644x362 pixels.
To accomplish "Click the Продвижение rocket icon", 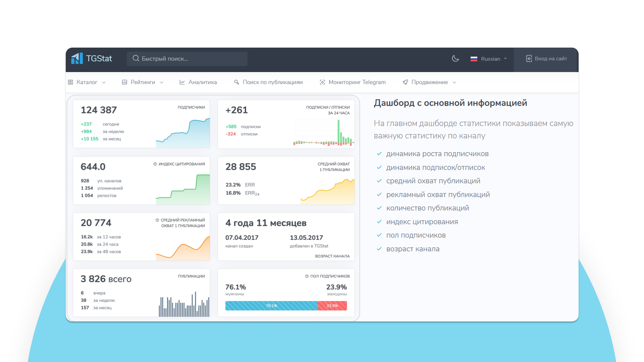I will click(x=405, y=82).
